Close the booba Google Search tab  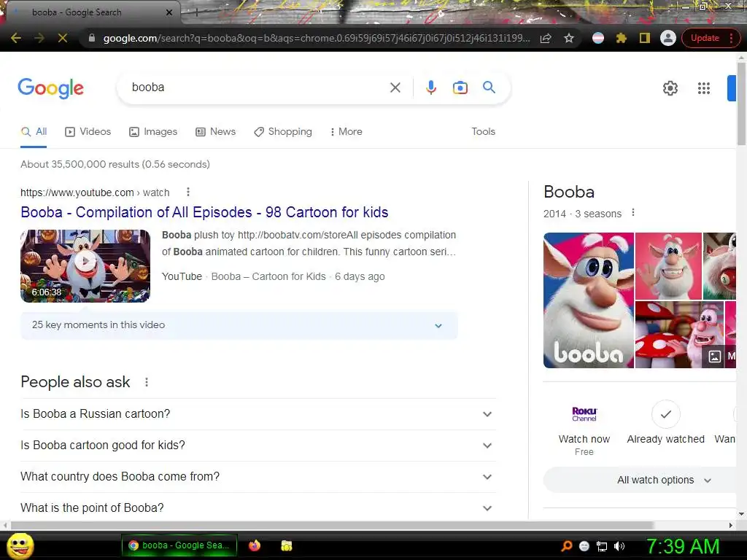169,12
